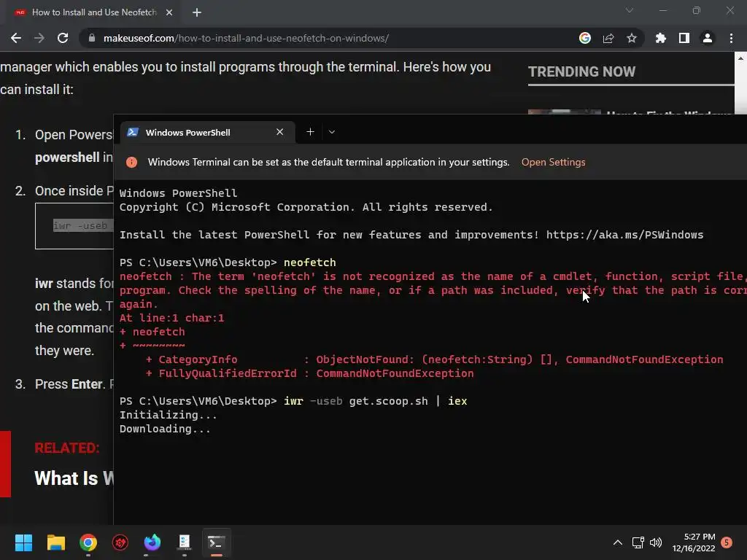Click the 'Initializing...' line
This screenshot has width=747, height=560.
169,415
